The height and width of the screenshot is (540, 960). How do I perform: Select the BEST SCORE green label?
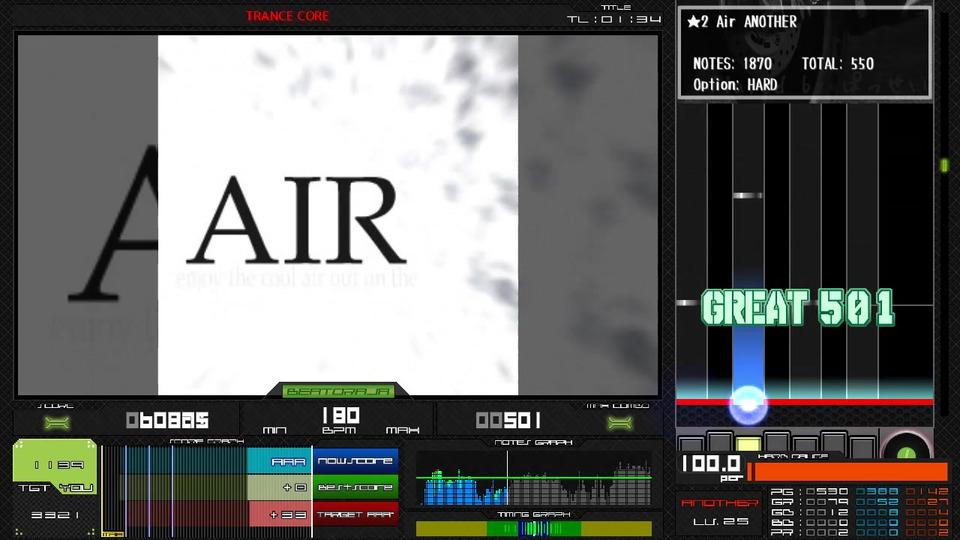point(355,487)
